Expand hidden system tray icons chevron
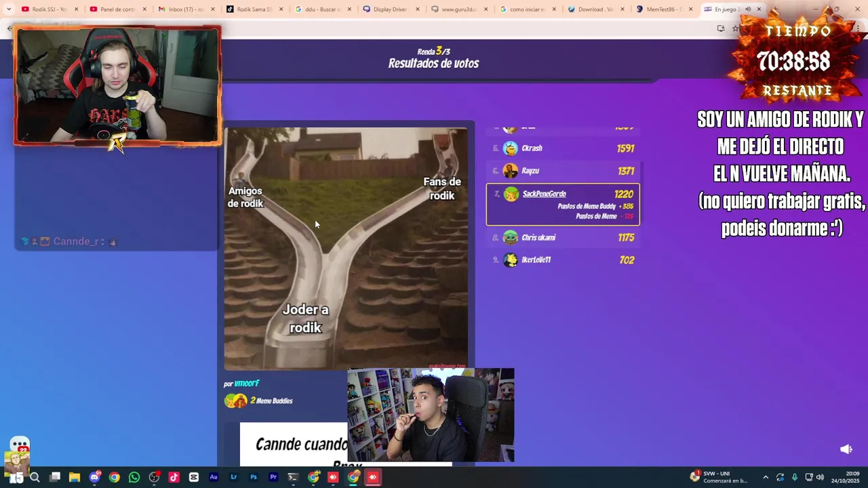 (x=766, y=477)
